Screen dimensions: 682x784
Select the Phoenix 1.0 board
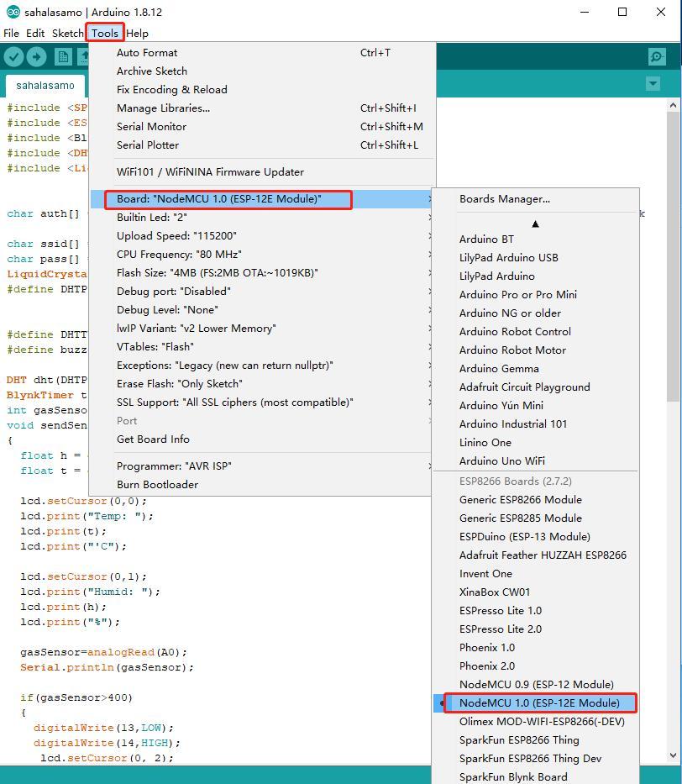(x=535, y=648)
